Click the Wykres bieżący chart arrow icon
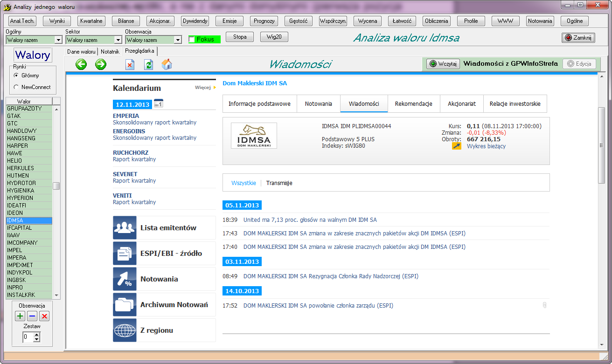612x364 pixels. coord(457,146)
